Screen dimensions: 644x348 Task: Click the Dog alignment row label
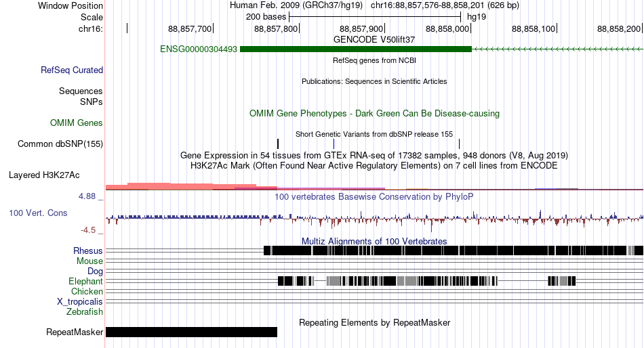tap(95, 271)
